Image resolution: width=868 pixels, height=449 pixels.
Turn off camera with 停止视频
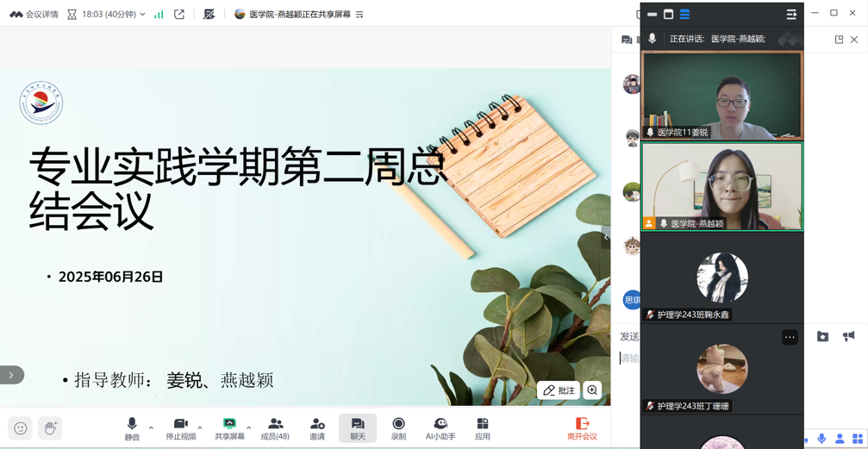[181, 427]
